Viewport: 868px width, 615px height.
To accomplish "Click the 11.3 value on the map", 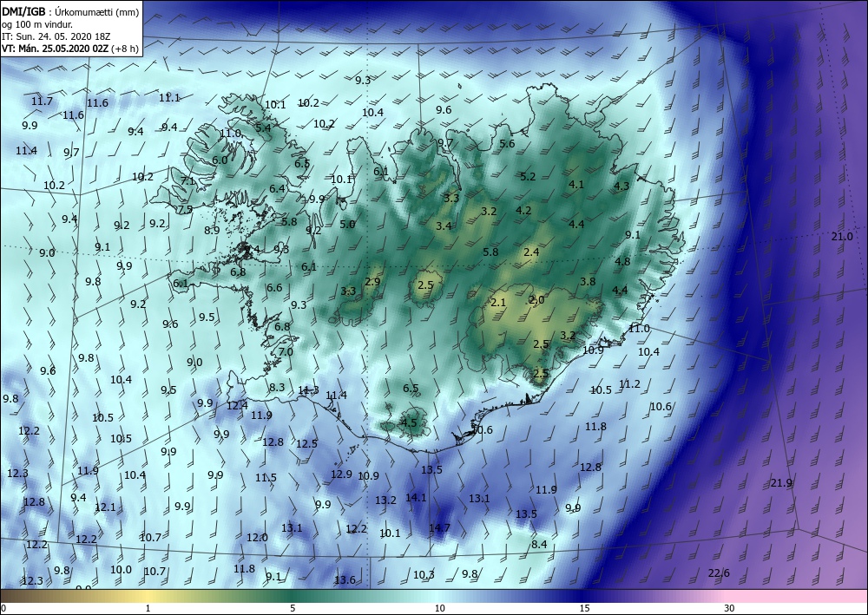I will [x=308, y=390].
